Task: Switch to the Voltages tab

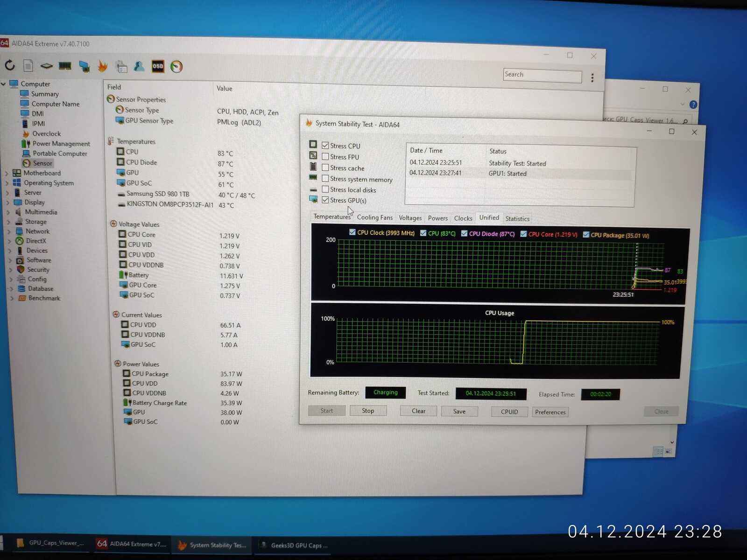Action: [x=410, y=218]
